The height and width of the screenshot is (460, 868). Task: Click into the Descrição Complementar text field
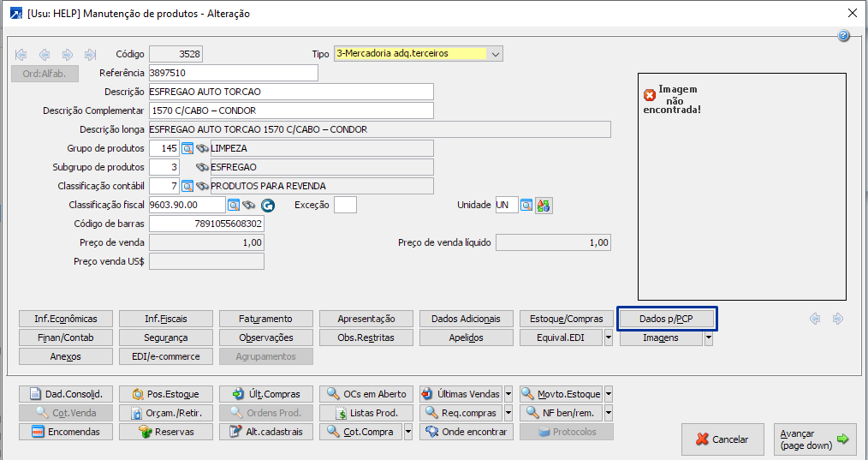click(291, 111)
